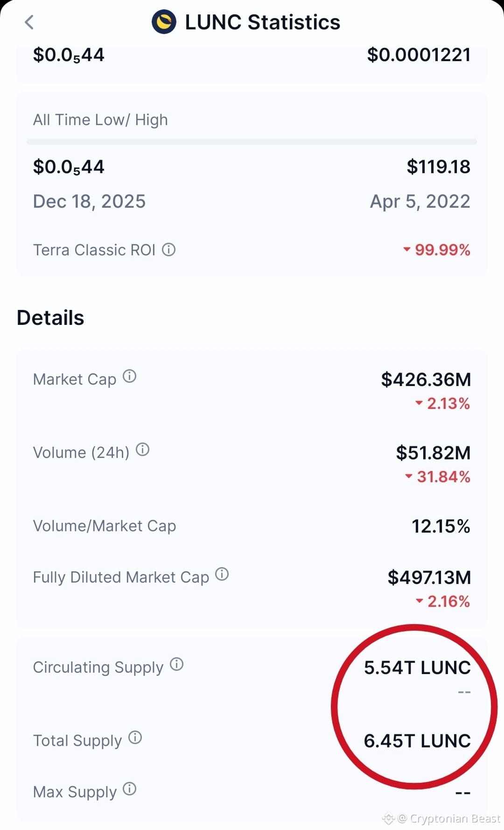Open Max Supply info icon
Screen dimensions: 504x830
click(129, 789)
